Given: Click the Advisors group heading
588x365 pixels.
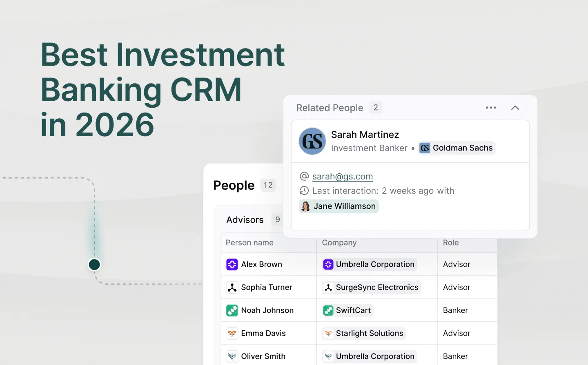Looking at the screenshot, I should coord(245,220).
